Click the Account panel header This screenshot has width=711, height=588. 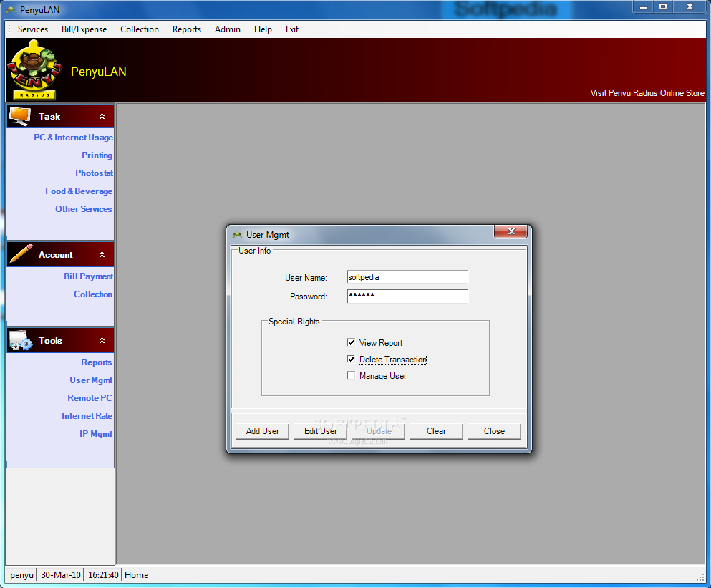(60, 254)
